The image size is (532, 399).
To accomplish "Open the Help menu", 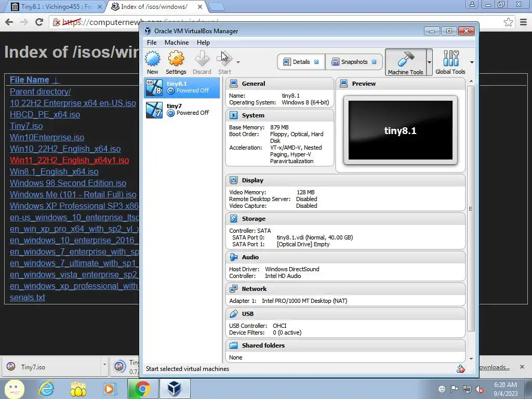I will [203, 43].
